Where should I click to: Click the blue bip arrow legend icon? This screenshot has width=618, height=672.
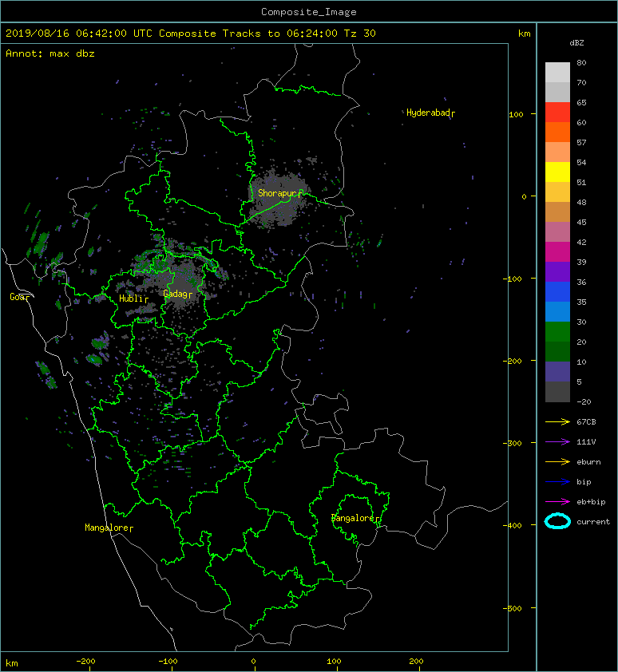tap(557, 482)
